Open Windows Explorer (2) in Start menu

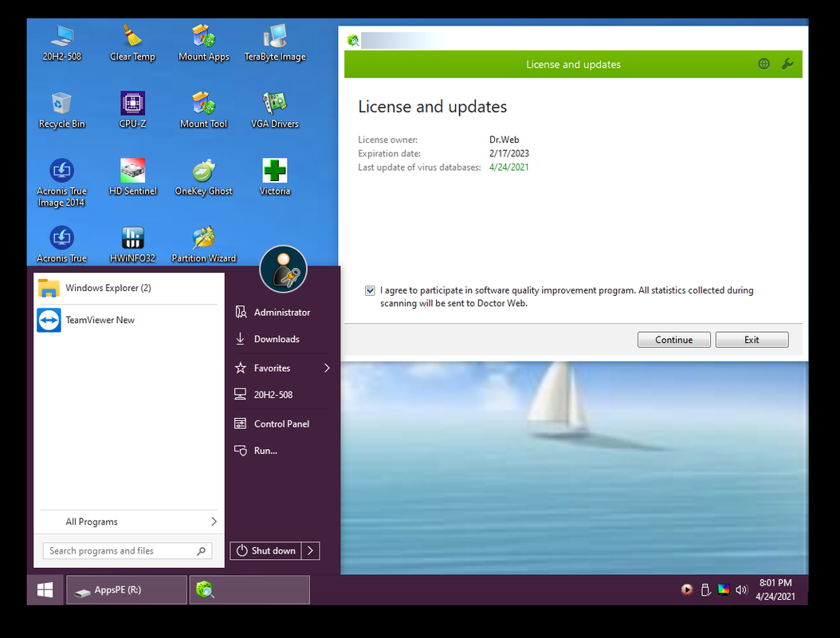(x=128, y=288)
